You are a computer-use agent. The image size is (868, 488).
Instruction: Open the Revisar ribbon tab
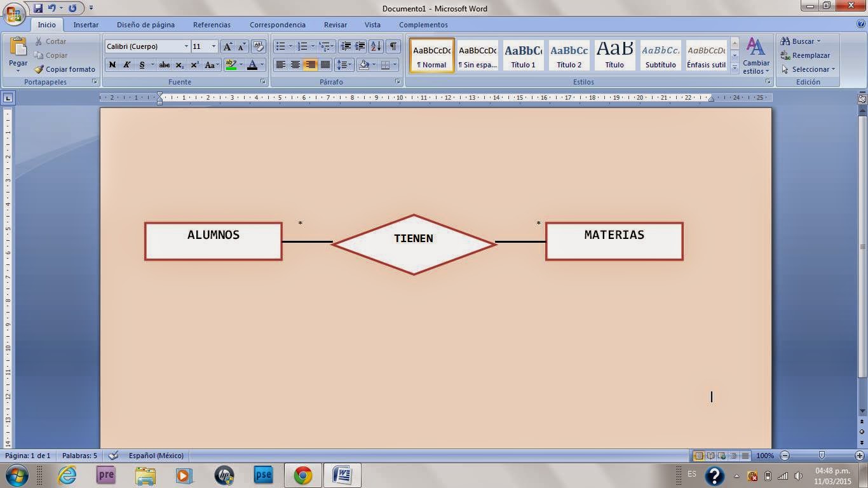point(335,25)
